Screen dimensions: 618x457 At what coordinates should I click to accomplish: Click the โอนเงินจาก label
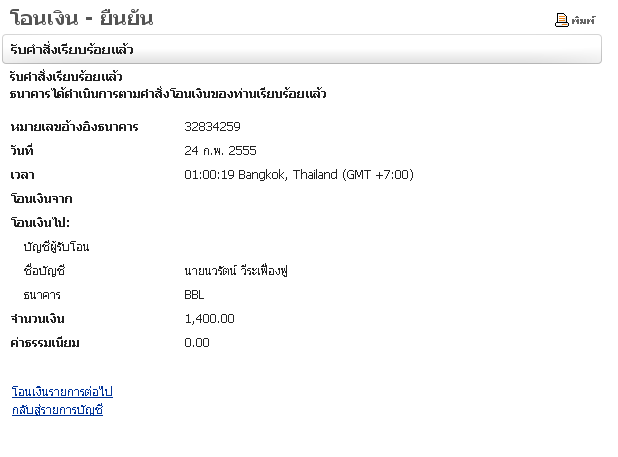(x=40, y=199)
